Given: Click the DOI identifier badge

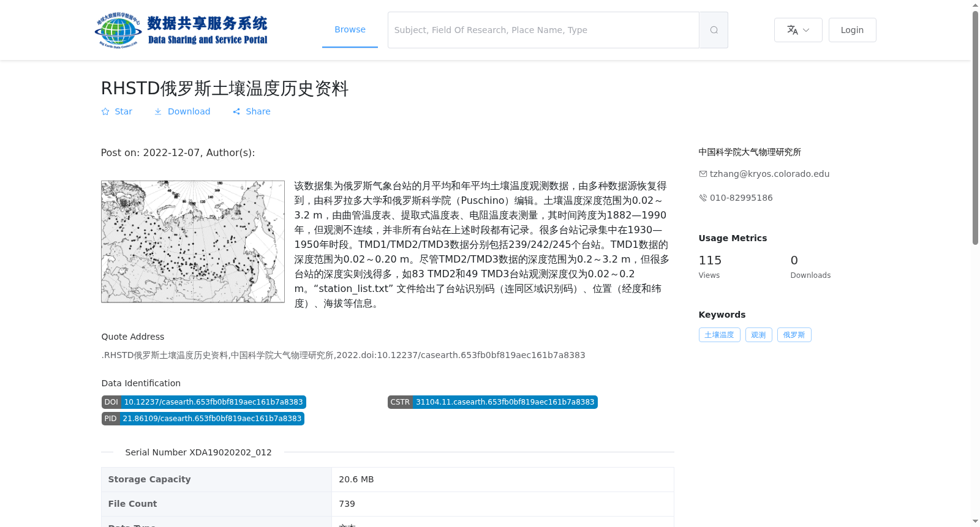Looking at the screenshot, I should [x=203, y=402].
